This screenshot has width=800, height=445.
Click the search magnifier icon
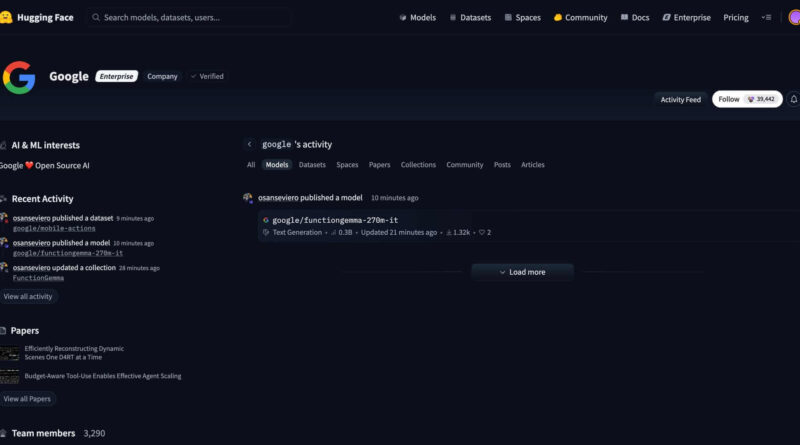[96, 17]
